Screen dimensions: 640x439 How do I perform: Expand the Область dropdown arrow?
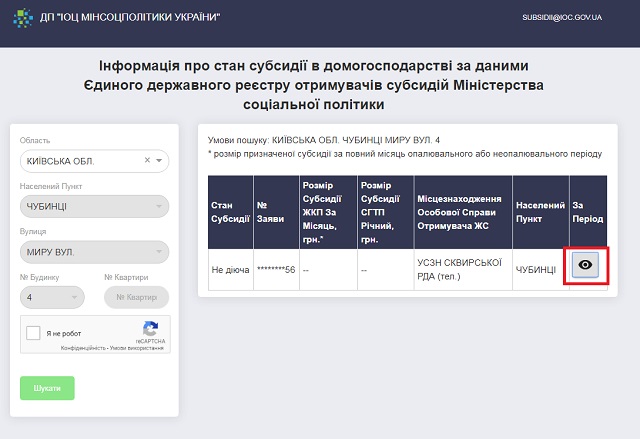tap(160, 160)
